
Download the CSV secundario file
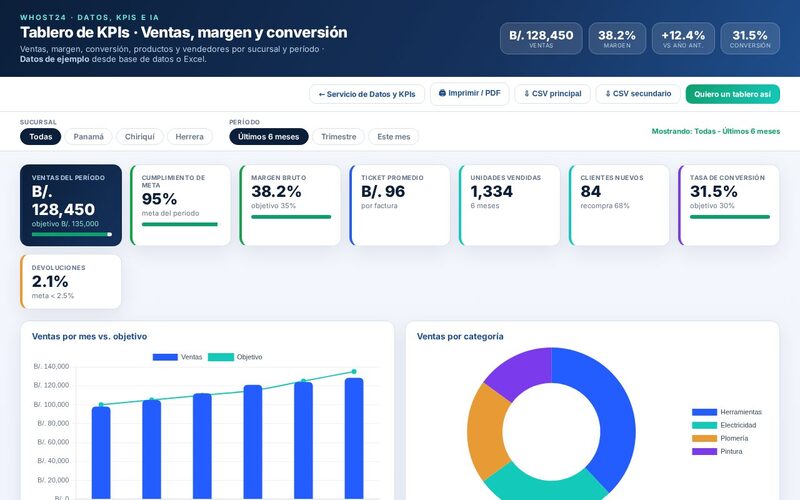638,94
